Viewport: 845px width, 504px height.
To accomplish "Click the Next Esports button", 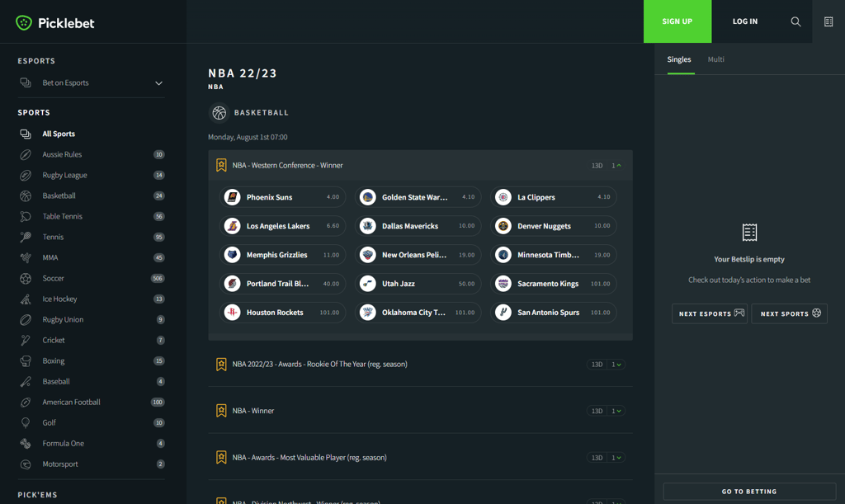I will coord(709,313).
